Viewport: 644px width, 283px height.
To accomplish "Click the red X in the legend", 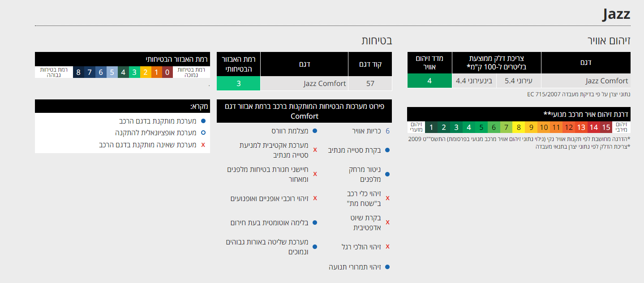I will [203, 145].
